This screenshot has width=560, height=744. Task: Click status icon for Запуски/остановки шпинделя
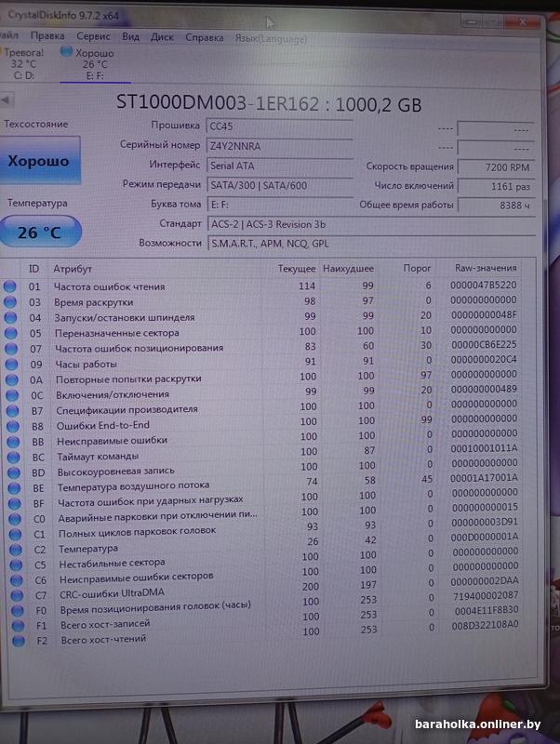tap(10, 318)
